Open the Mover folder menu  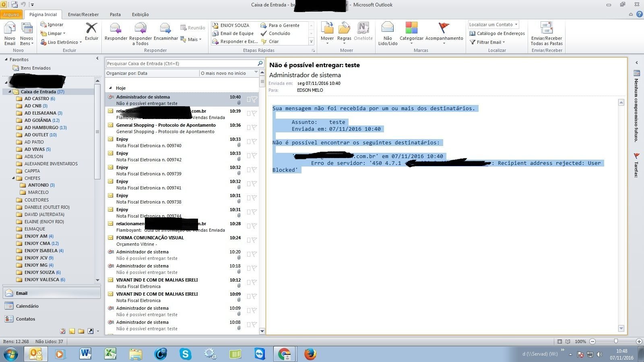[x=327, y=33]
